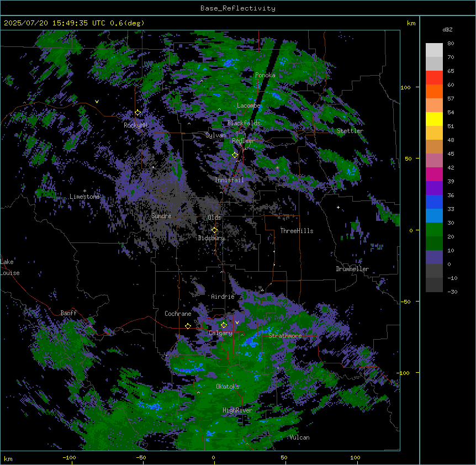The image size is (476, 465).
Task: Pick the light blue 33 dBZ legend swatch
Action: tap(434, 215)
